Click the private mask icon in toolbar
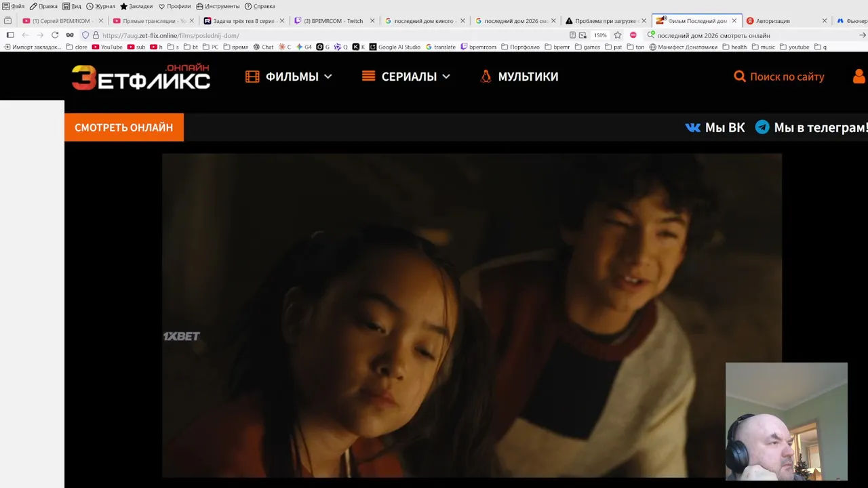The width and height of the screenshot is (868, 488). pos(70,35)
